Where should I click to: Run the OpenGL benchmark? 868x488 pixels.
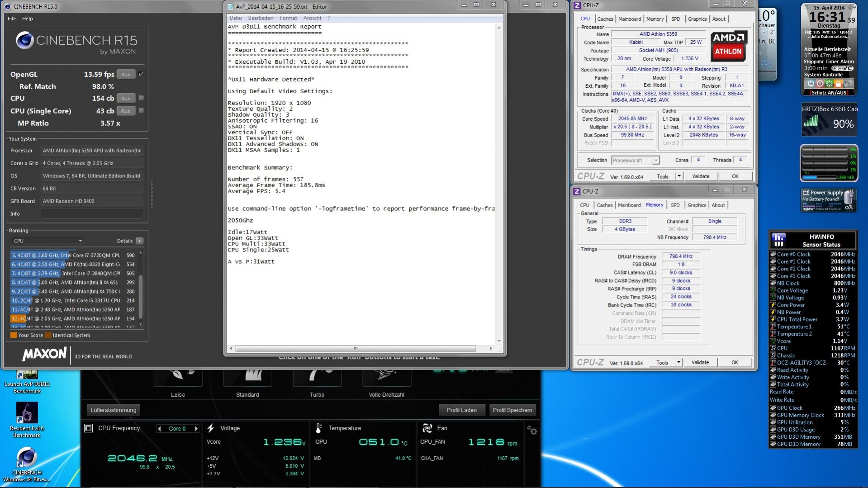click(126, 74)
